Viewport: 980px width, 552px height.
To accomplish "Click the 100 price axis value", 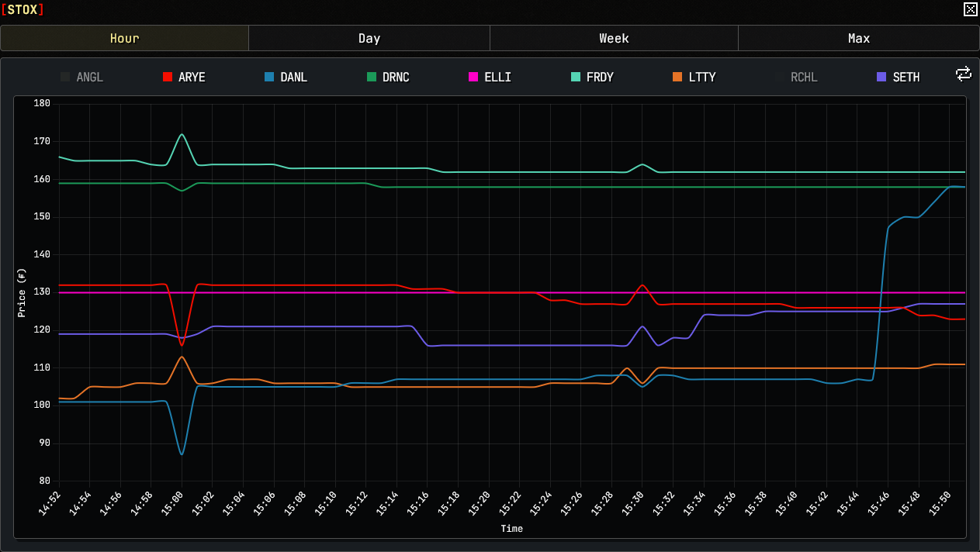I will coord(42,405).
